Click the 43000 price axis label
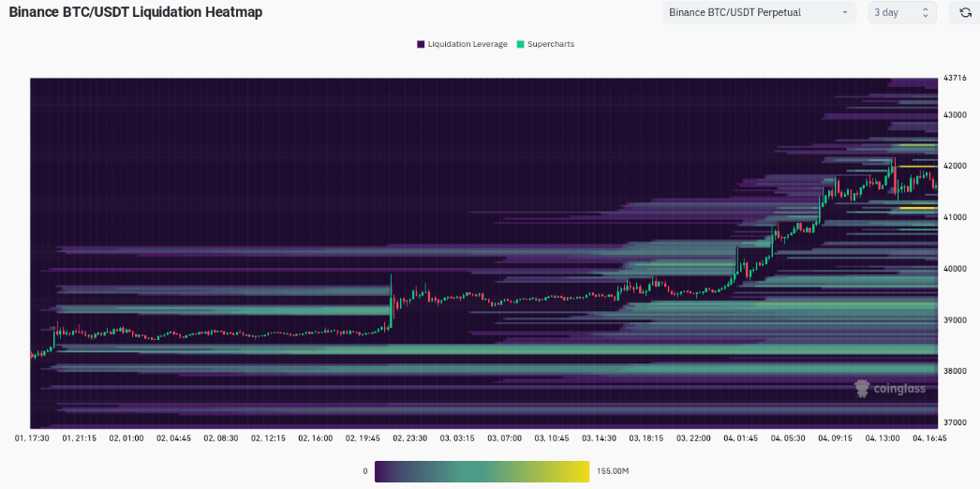Viewport: 980px width, 489px height. tap(955, 115)
